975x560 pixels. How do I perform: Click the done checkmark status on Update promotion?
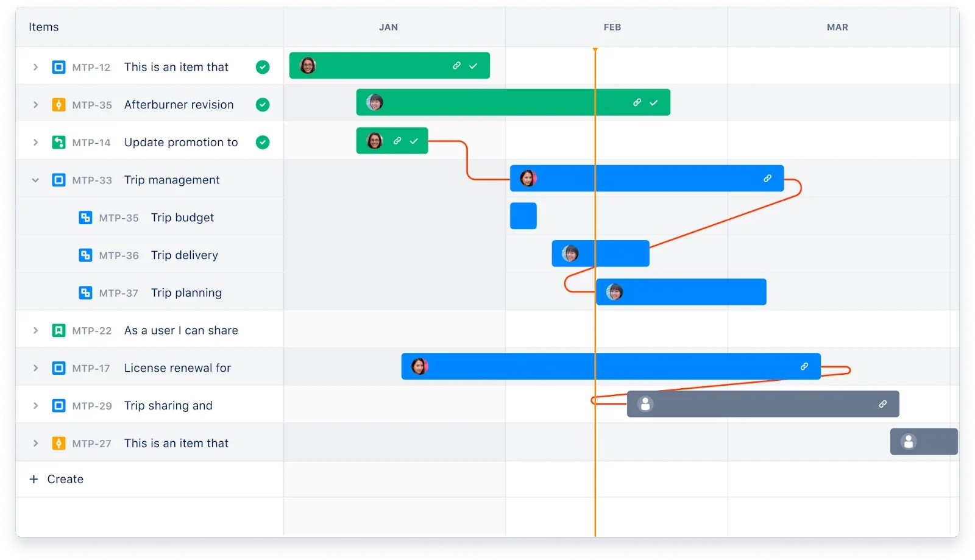[263, 143]
